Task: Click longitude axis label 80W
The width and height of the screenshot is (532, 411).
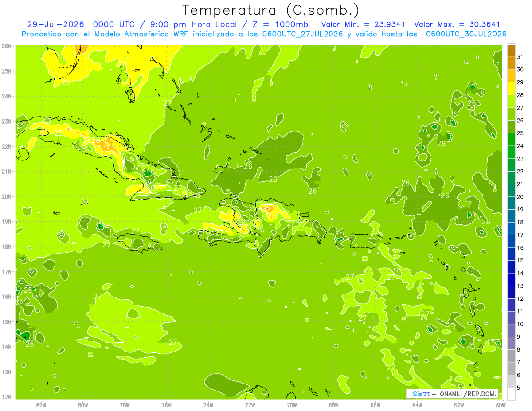Action: pyautogui.click(x=83, y=405)
